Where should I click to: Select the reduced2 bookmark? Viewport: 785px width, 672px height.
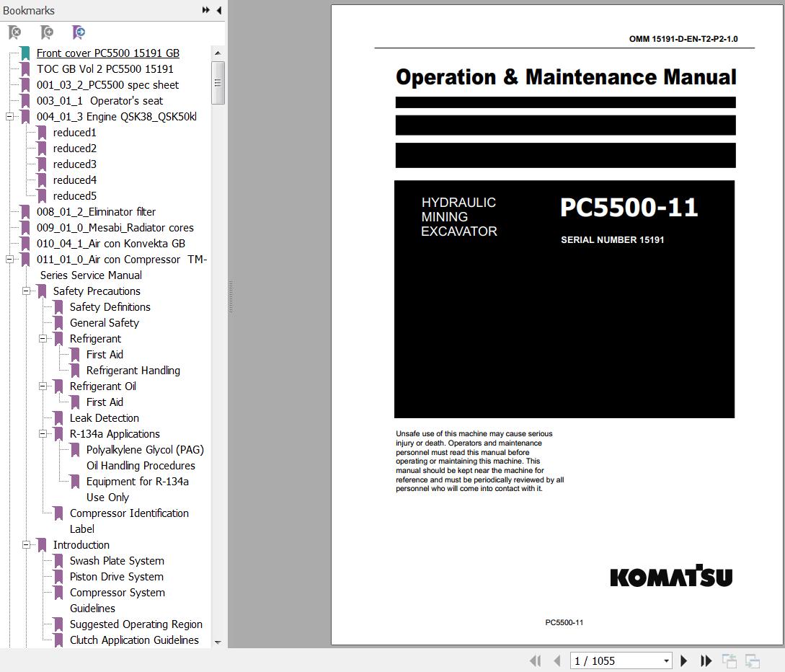74,149
